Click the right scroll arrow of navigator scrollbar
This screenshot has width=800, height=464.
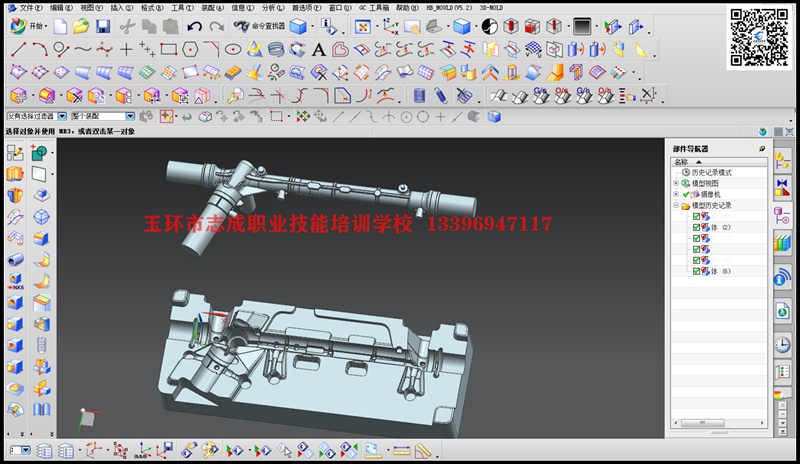(762, 423)
